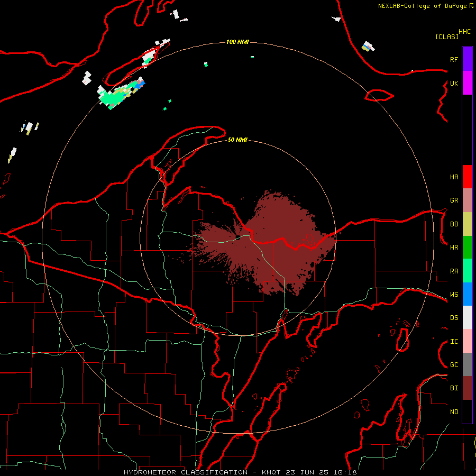476x476 pixels.
Task: Click the HHC product label
Action: point(464,32)
